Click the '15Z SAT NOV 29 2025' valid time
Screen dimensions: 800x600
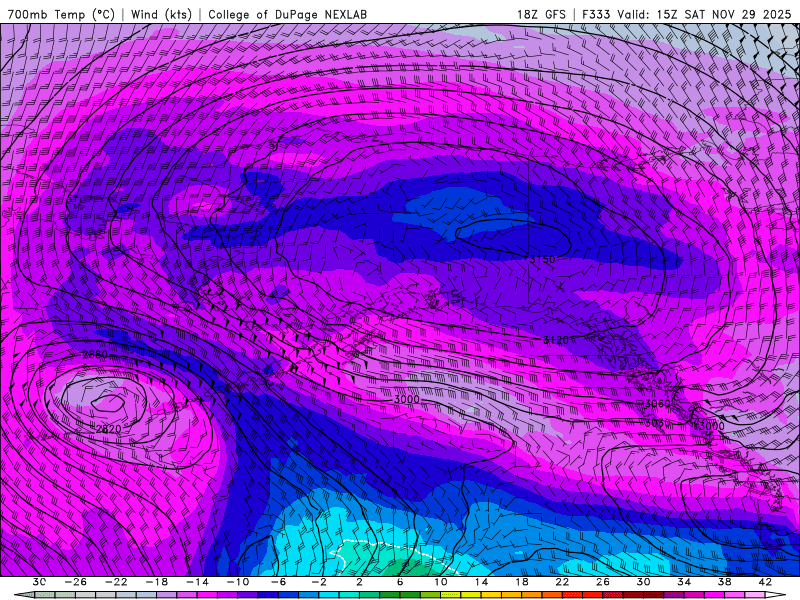pos(723,14)
